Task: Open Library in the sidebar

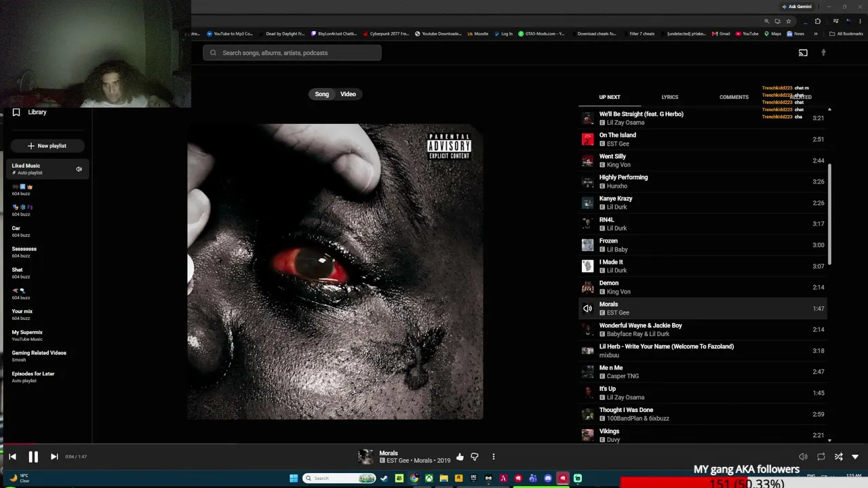Action: (30, 113)
